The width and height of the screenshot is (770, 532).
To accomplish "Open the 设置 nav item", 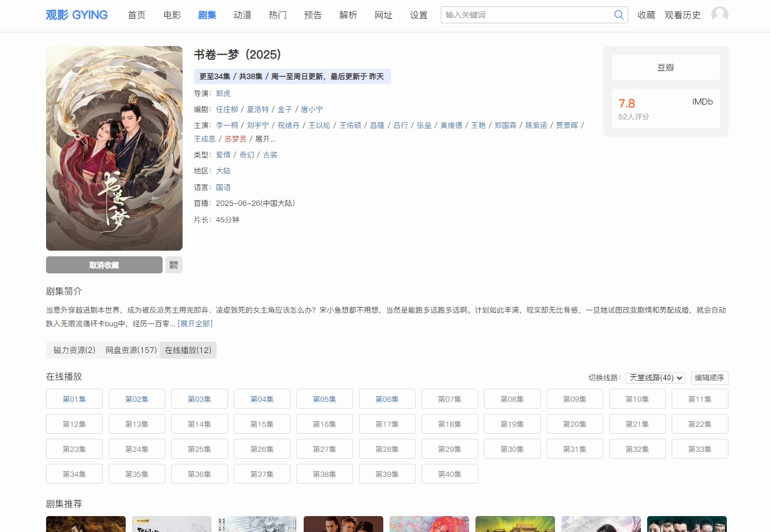I will (419, 15).
